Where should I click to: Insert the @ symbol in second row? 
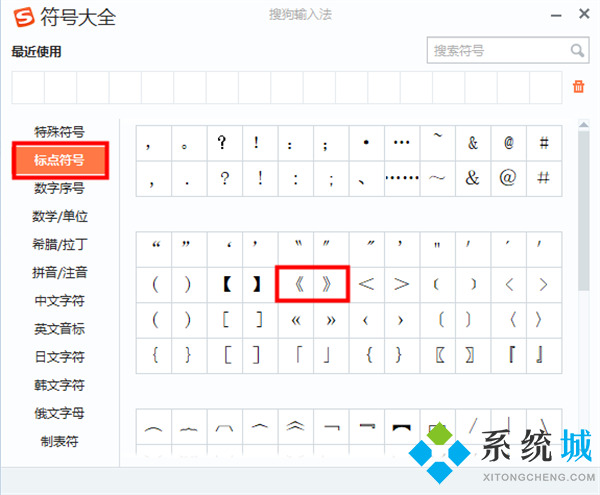coord(509,179)
